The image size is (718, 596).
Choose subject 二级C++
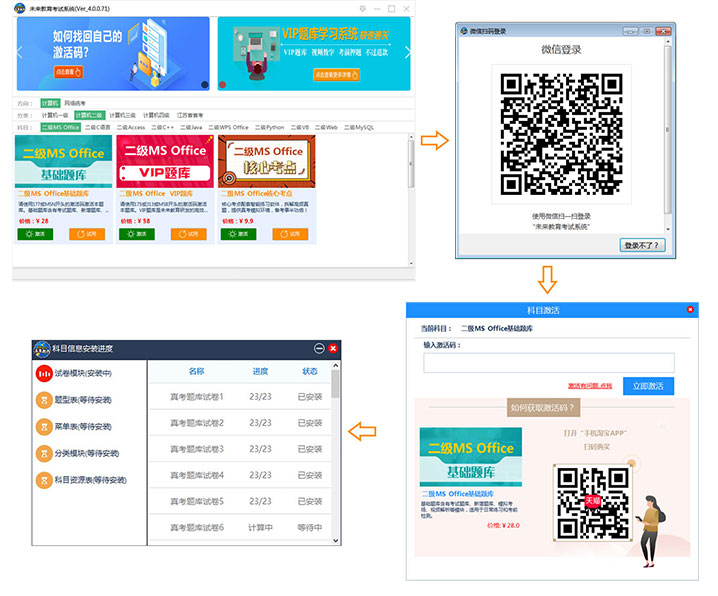pyautogui.click(x=163, y=127)
